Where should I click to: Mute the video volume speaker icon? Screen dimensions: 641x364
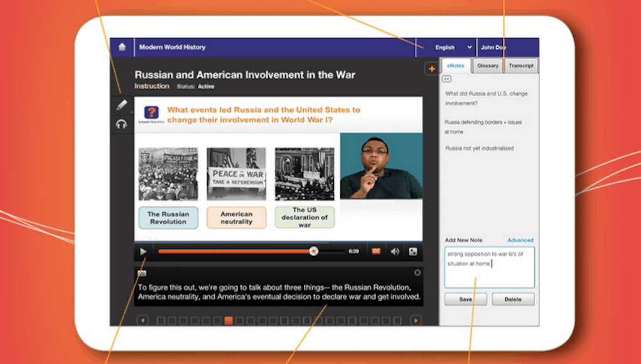[394, 252]
